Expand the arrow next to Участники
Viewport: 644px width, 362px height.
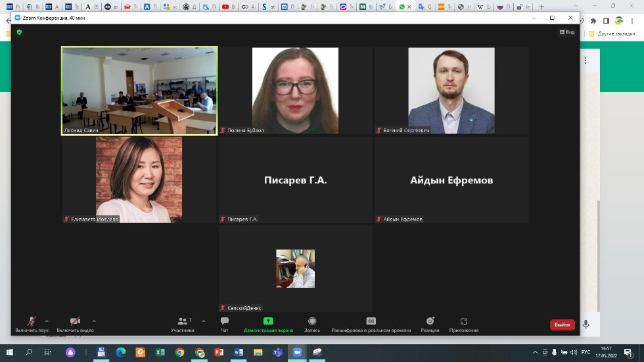(204, 321)
